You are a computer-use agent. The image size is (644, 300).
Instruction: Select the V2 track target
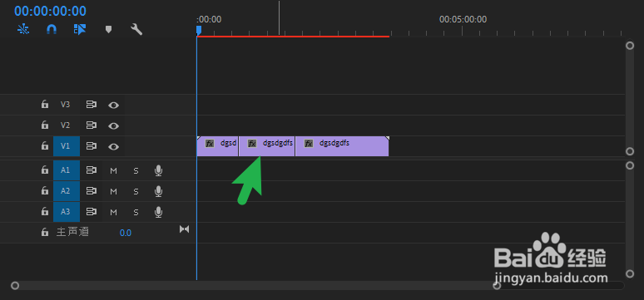pos(66,125)
